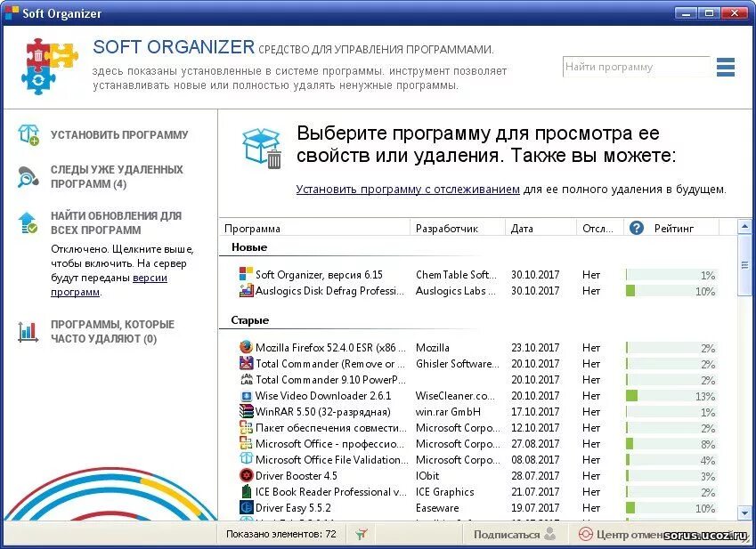
Task: Click Установить программу с отслеживанием link
Action: point(408,190)
